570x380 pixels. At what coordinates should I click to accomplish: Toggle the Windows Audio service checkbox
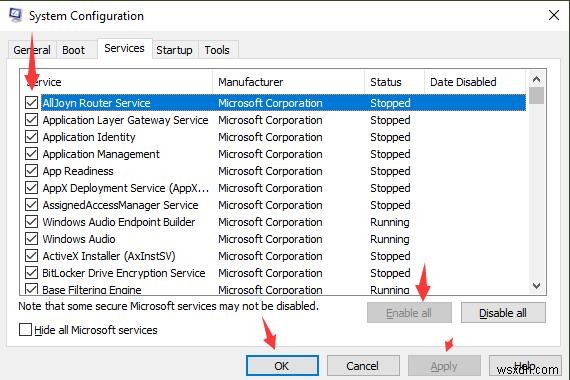click(x=32, y=239)
